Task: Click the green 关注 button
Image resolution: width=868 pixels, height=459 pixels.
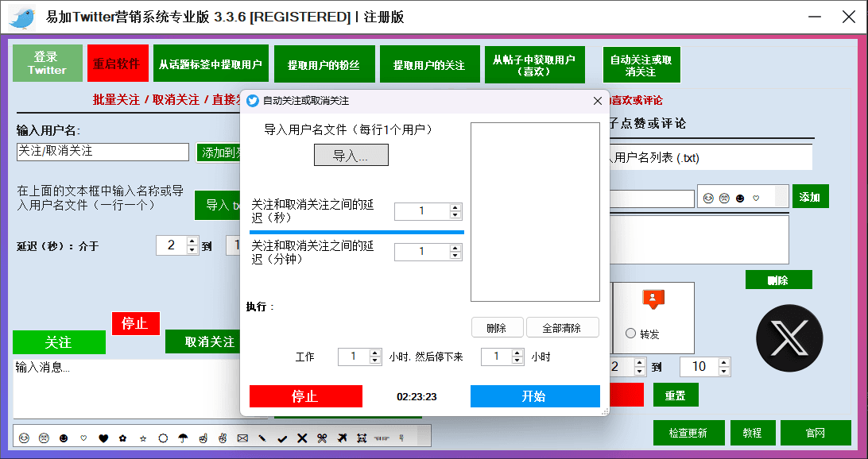Action: [60, 342]
